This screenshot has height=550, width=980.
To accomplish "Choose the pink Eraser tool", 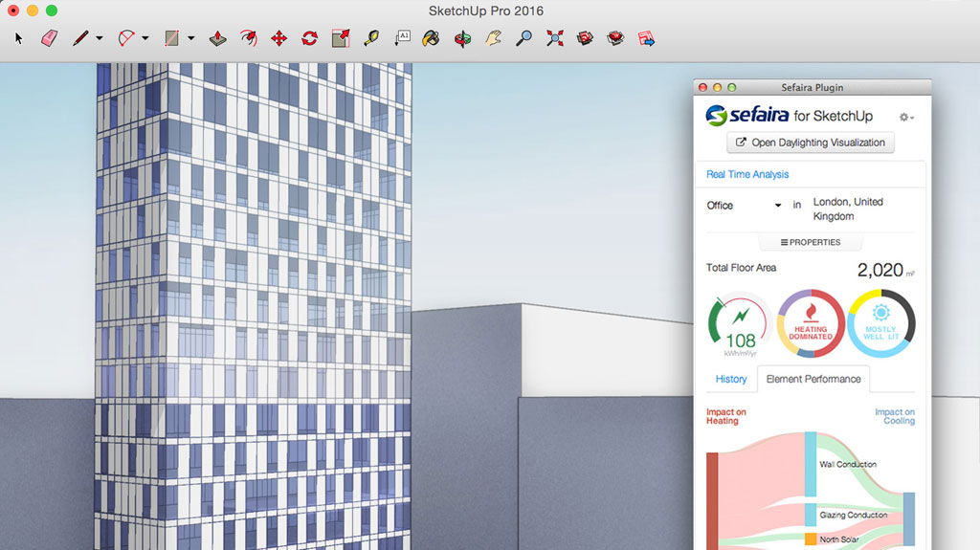I will 50,39.
